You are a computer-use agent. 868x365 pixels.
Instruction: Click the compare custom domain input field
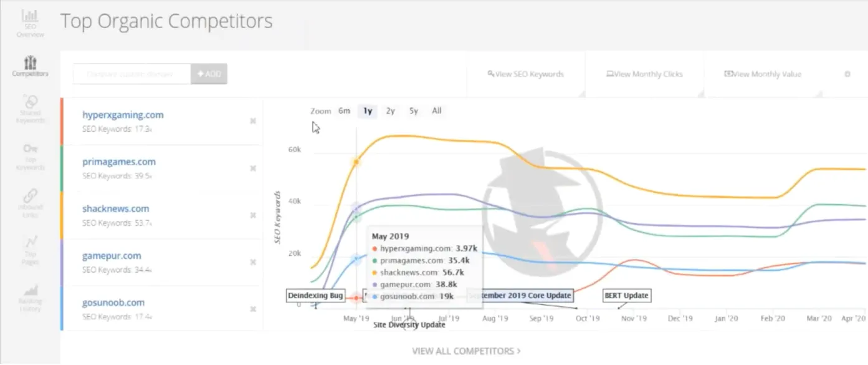click(x=131, y=74)
